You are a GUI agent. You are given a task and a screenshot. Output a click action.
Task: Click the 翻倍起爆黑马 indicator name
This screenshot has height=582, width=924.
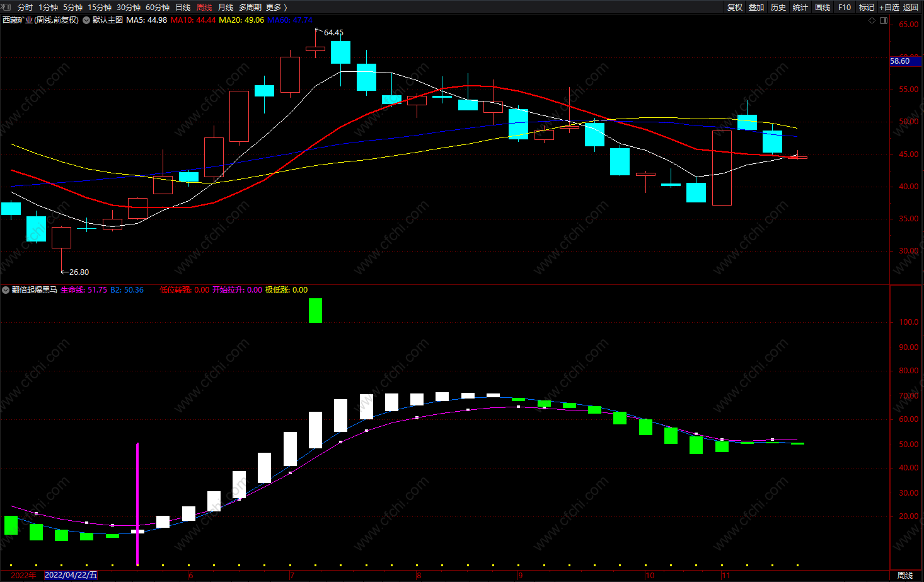coord(35,290)
